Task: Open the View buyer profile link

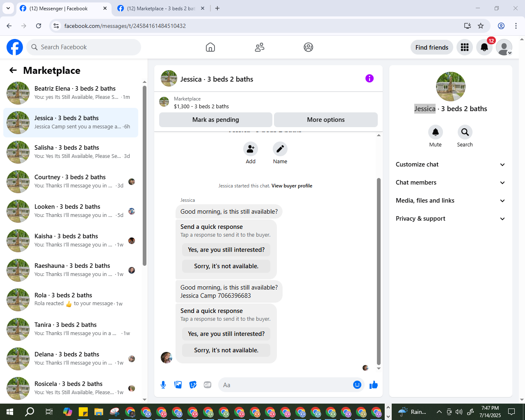Action: (x=292, y=186)
